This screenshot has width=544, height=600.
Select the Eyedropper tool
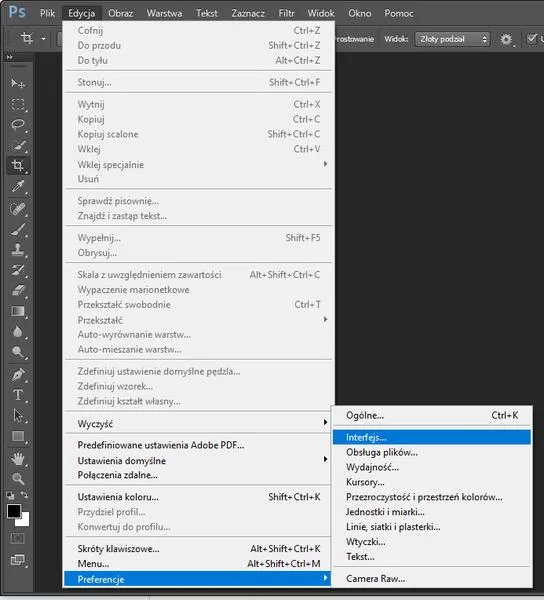click(18, 186)
